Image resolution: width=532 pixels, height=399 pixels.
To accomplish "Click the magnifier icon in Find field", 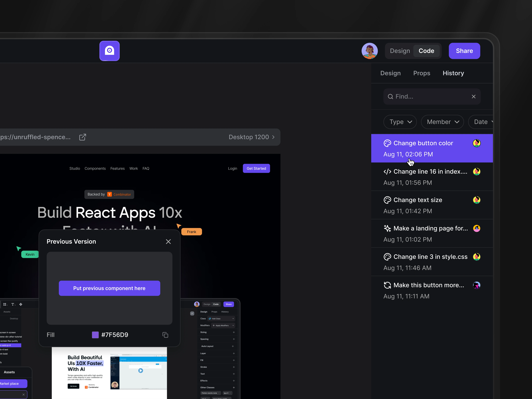I will pyautogui.click(x=390, y=96).
